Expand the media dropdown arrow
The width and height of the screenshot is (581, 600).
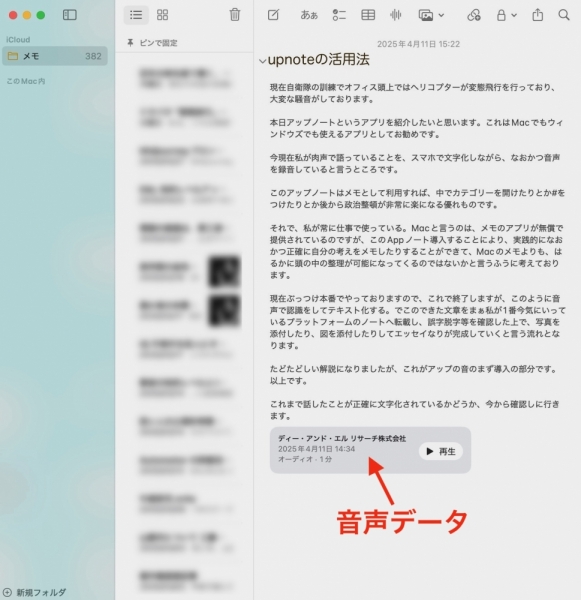pos(441,15)
